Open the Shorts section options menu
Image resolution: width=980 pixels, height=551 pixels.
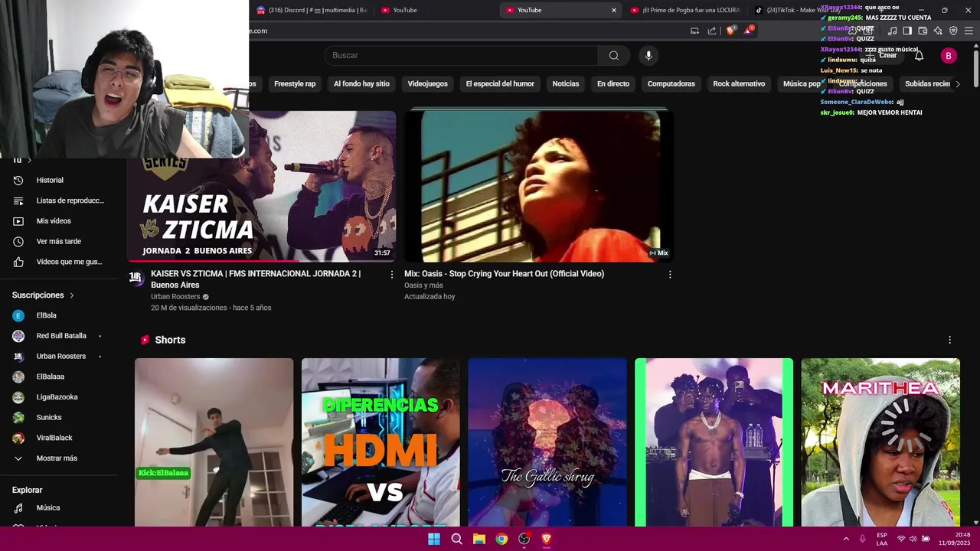tap(949, 340)
